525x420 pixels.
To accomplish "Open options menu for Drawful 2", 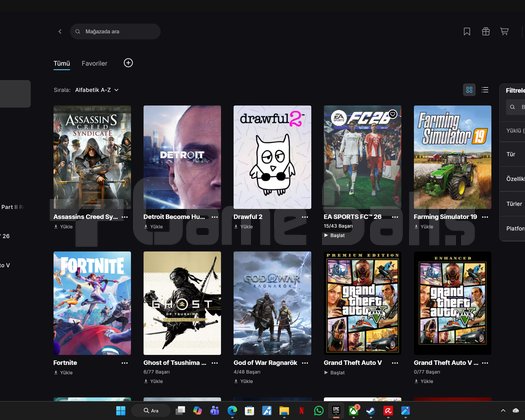I will (305, 217).
